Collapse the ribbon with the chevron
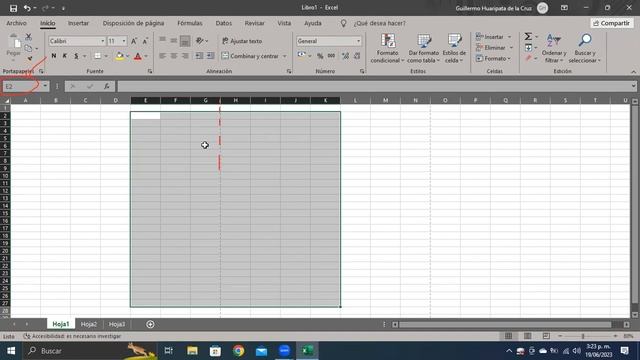The height and width of the screenshot is (360, 640). click(x=633, y=72)
